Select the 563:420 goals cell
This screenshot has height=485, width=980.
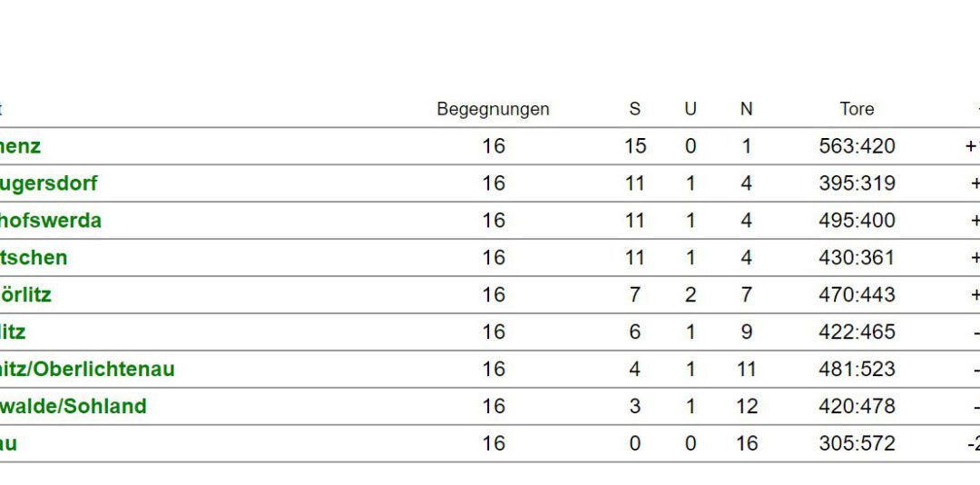click(x=857, y=146)
